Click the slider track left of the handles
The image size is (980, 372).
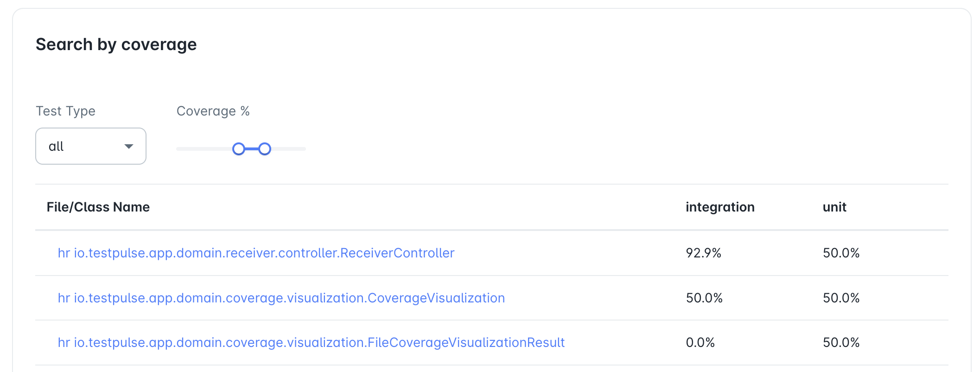[x=204, y=149]
